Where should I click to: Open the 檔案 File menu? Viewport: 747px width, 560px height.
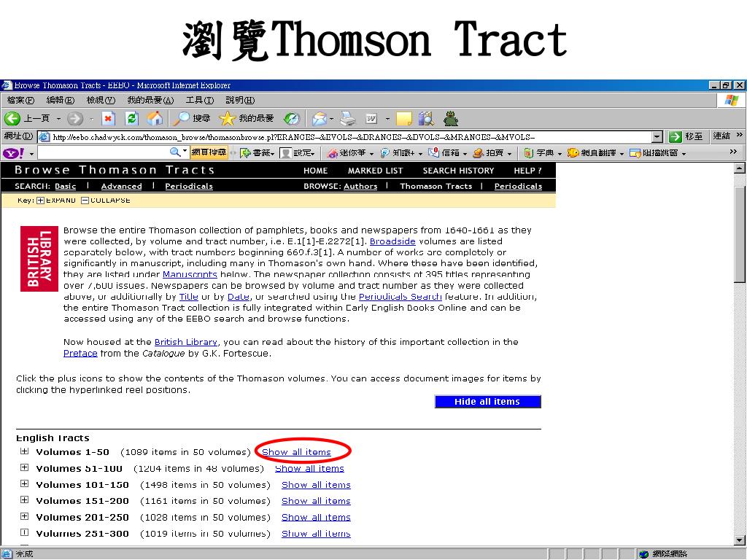coord(20,100)
